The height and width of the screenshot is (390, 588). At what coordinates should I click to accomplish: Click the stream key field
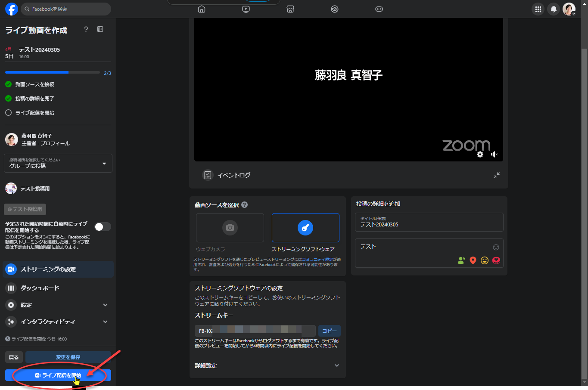pyautogui.click(x=255, y=331)
